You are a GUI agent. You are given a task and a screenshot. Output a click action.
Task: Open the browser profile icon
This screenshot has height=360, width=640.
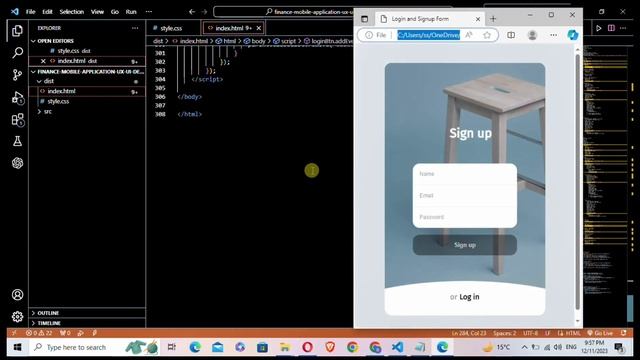532,35
